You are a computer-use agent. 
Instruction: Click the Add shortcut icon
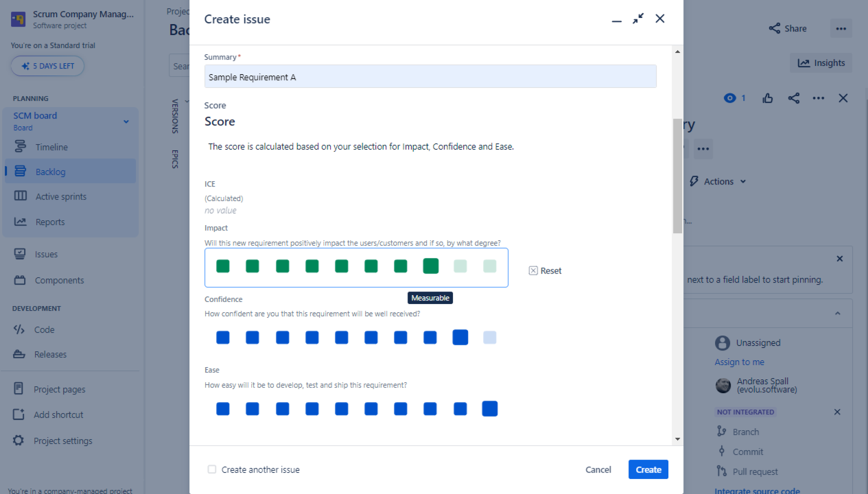[x=19, y=415]
